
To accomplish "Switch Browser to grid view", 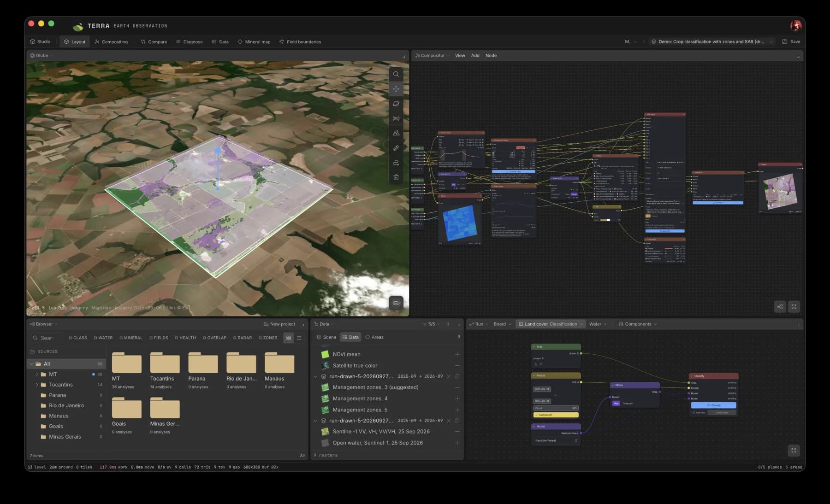I will 289,338.
